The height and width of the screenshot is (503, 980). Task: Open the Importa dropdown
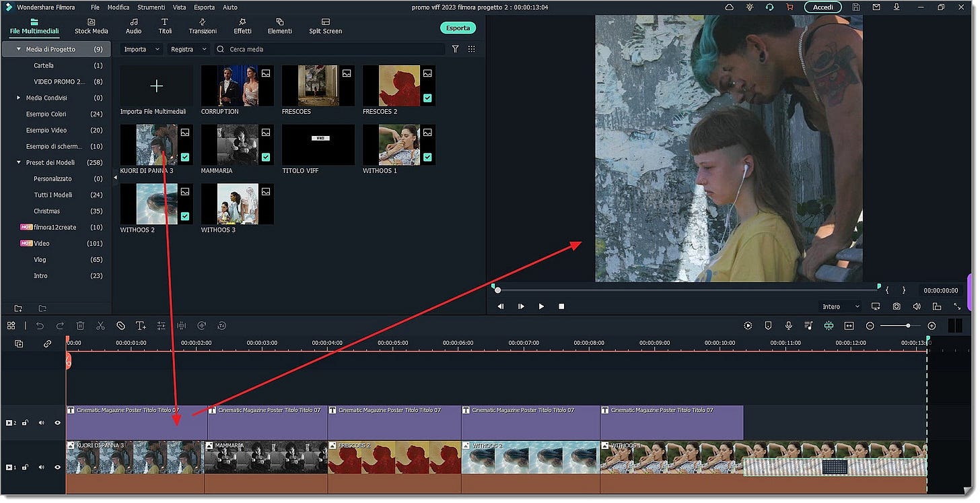(141, 49)
